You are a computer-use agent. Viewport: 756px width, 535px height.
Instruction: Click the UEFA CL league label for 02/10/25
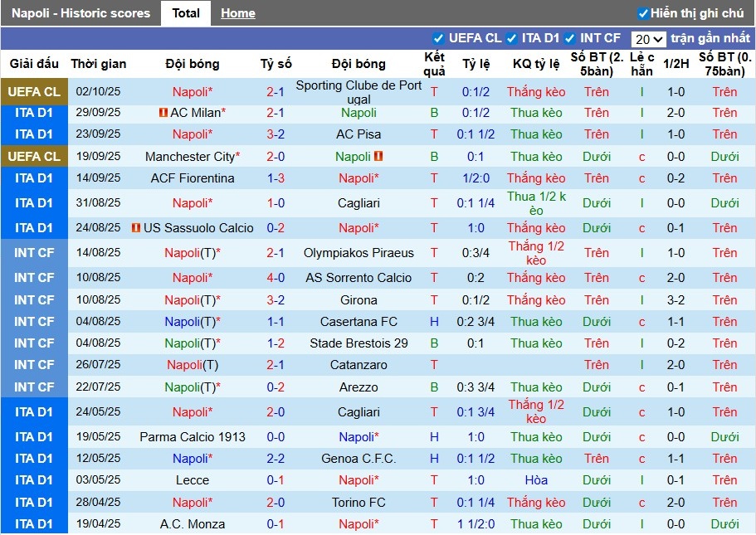pyautogui.click(x=34, y=92)
